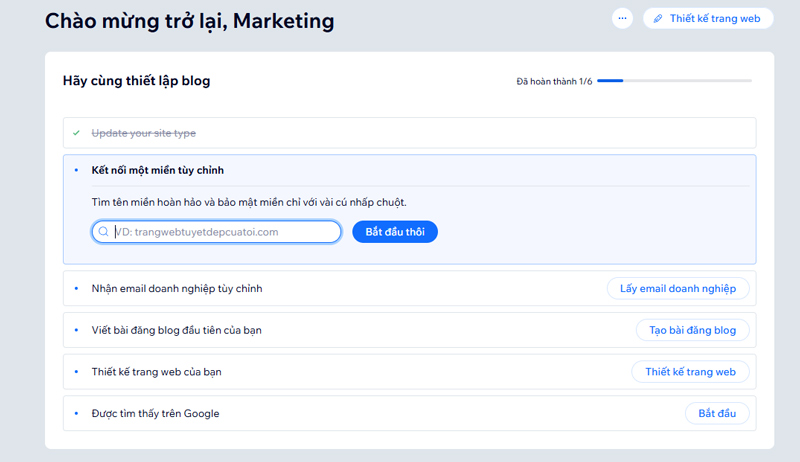Open the completed "Update your site type" step

[x=144, y=133]
